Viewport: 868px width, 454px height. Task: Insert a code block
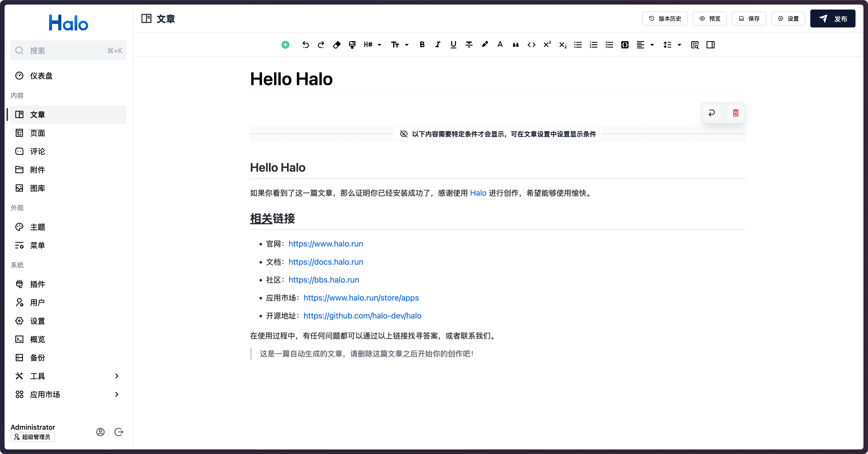pos(625,45)
